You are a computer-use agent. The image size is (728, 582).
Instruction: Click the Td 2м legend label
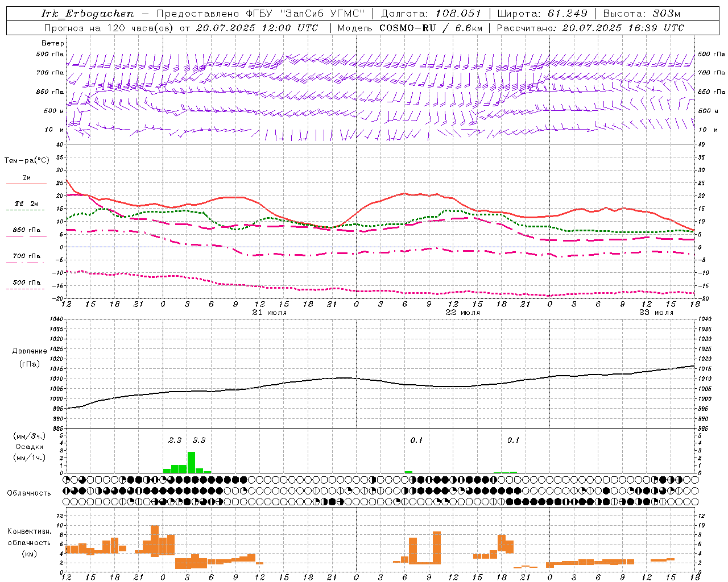tap(27, 203)
